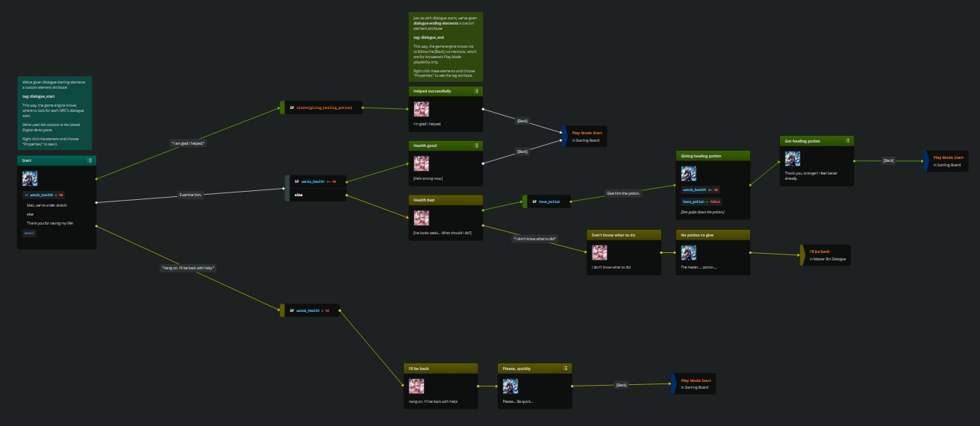Click the attributes icon on Health good header
This screenshot has width=980, height=426.
click(x=476, y=145)
